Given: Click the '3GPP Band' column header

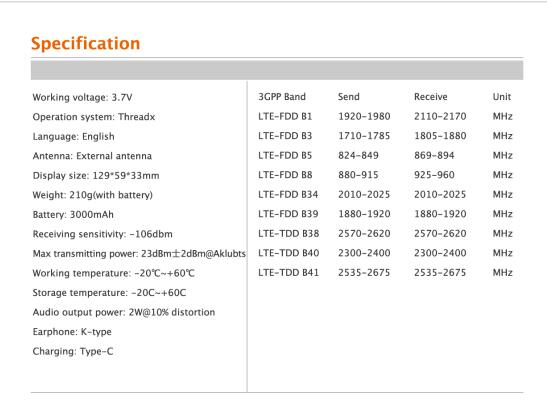Looking at the screenshot, I should pyautogui.click(x=282, y=97).
